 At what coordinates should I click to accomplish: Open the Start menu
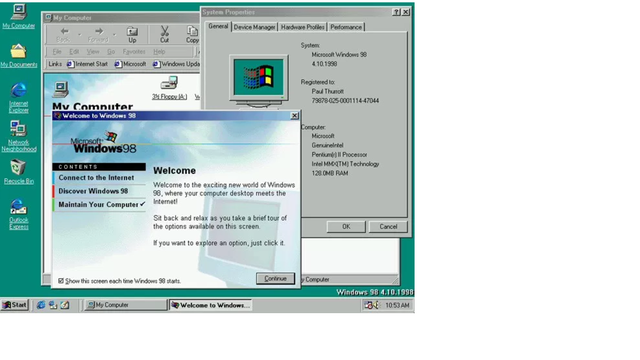click(x=15, y=305)
